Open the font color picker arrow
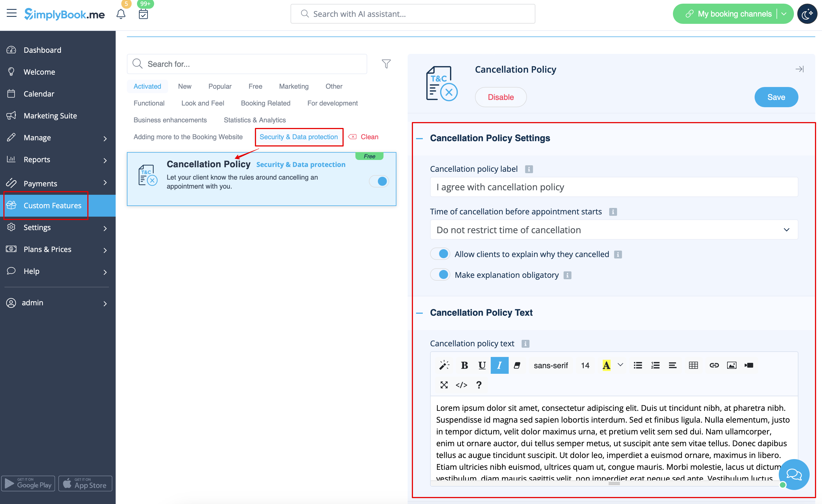 point(620,365)
